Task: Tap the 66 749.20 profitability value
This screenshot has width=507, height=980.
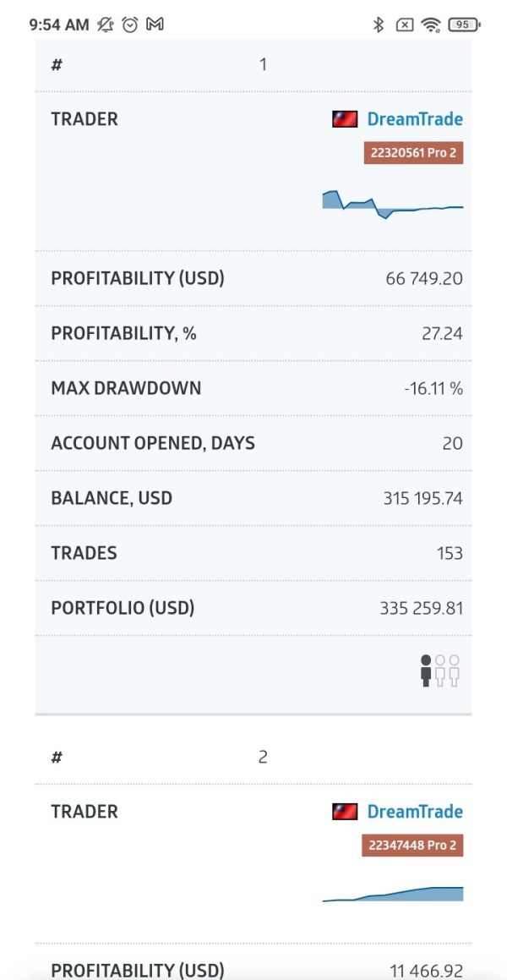Action: [x=424, y=278]
